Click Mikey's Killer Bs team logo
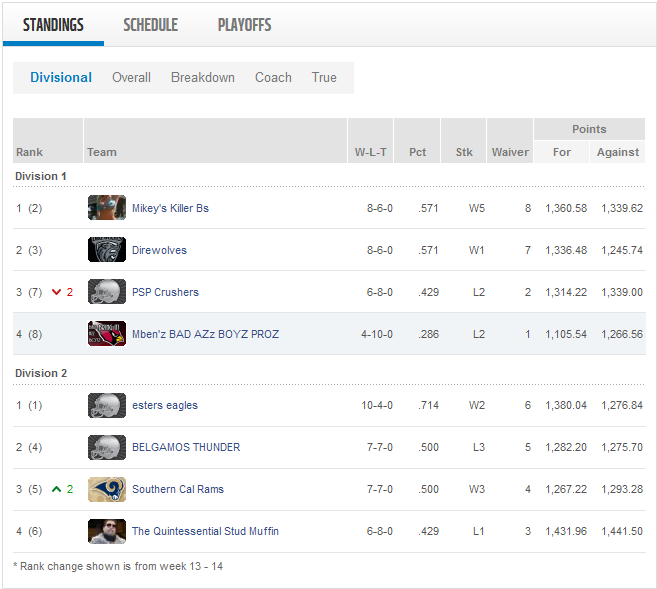Viewport: 657px width, 589px height. point(107,208)
